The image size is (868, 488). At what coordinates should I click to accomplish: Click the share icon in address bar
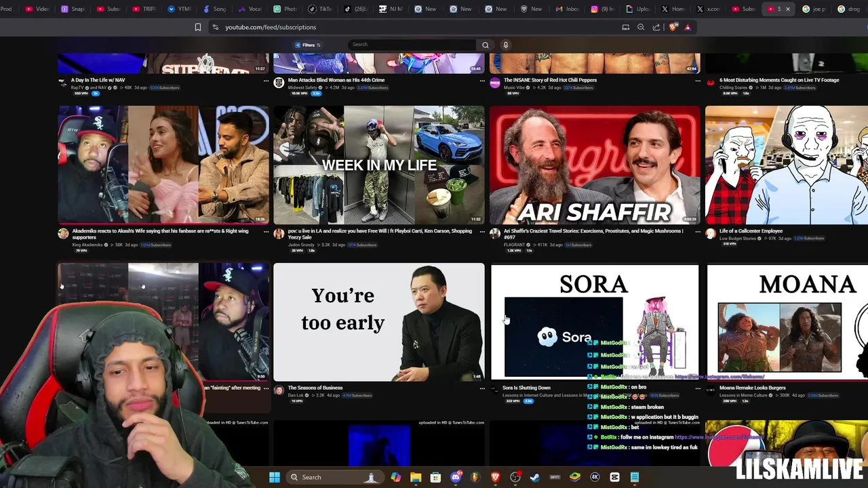pos(656,27)
